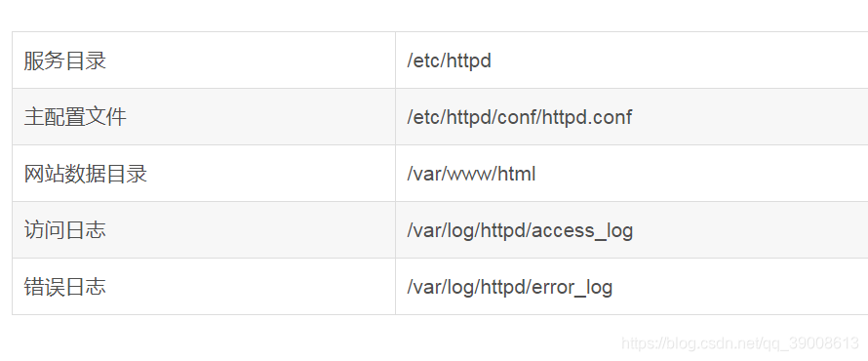Open the blog.csdn.net watermark link
868x361 pixels.
[740, 343]
